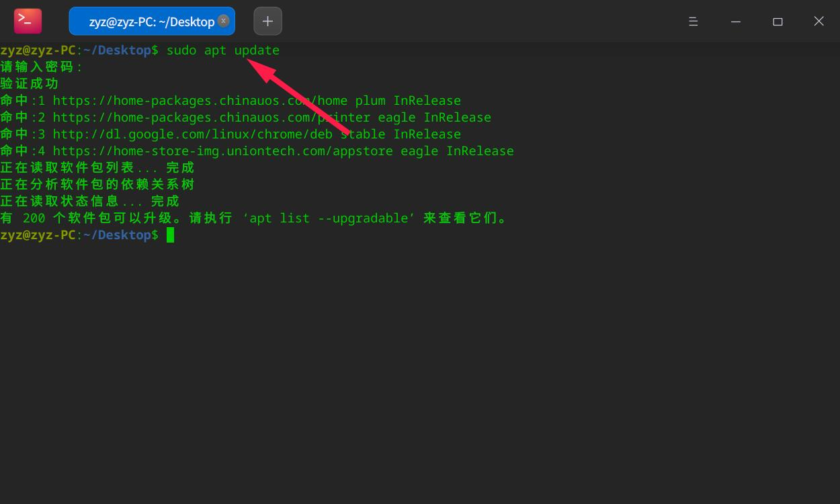840x504 pixels.
Task: Click the home-store-img.uniontech.com appstore line
Action: 257,151
